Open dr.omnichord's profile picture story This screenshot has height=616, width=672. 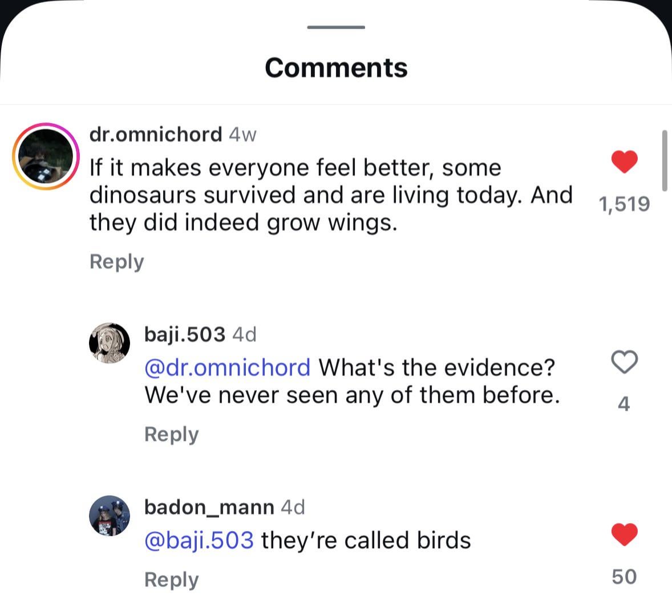(x=46, y=155)
